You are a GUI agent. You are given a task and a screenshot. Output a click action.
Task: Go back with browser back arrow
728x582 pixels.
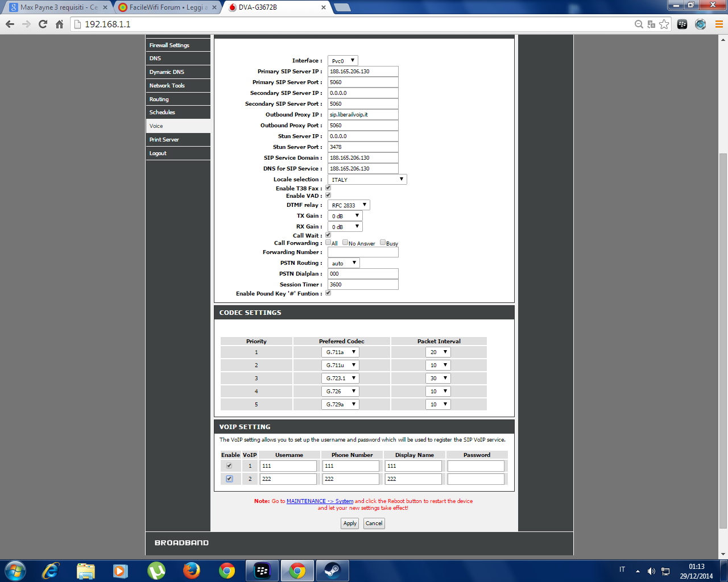click(10, 24)
